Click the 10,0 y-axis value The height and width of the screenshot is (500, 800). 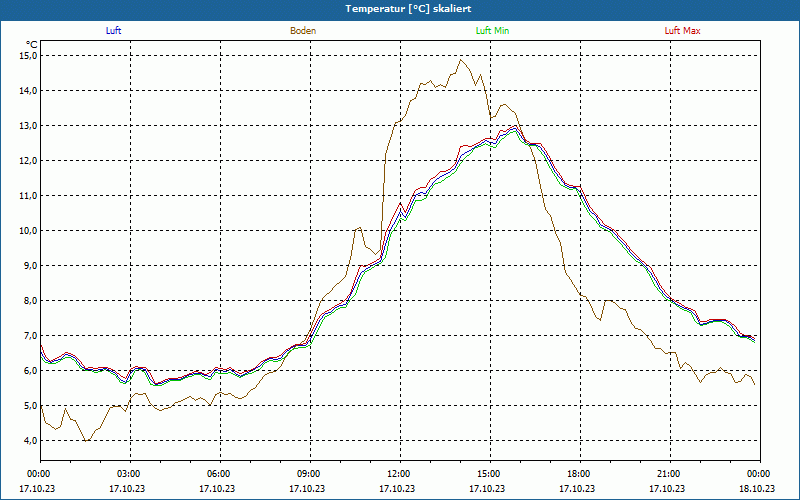pyautogui.click(x=29, y=231)
